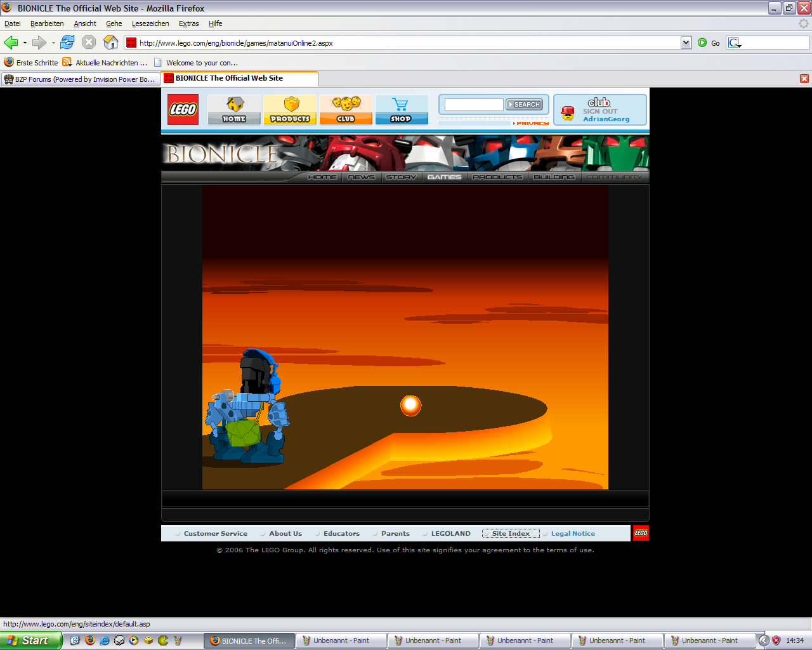
Task: Expand hidden system tray icons
Action: click(x=764, y=640)
